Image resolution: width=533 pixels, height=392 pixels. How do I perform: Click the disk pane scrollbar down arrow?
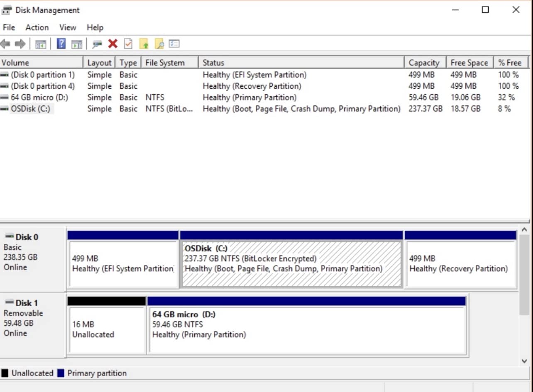pos(524,361)
